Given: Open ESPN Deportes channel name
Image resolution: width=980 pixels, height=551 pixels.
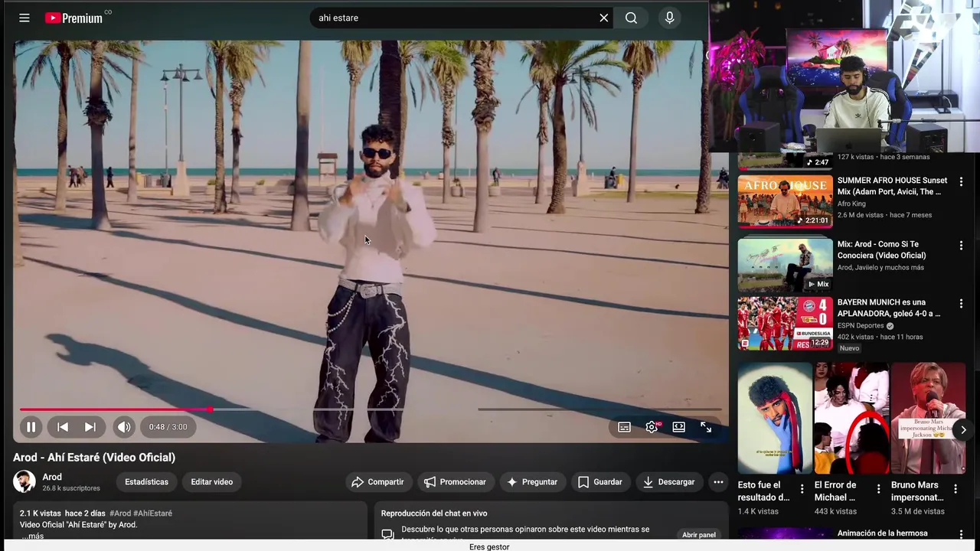Looking at the screenshot, I should 861,326.
